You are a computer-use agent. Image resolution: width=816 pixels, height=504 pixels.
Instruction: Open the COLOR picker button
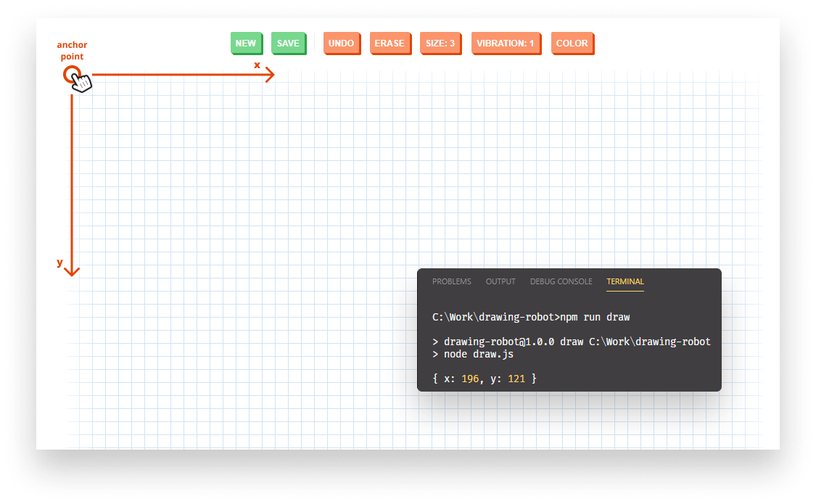tap(572, 44)
